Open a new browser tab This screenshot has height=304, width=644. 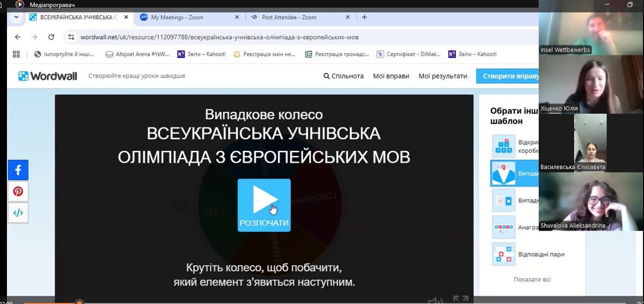click(x=364, y=17)
